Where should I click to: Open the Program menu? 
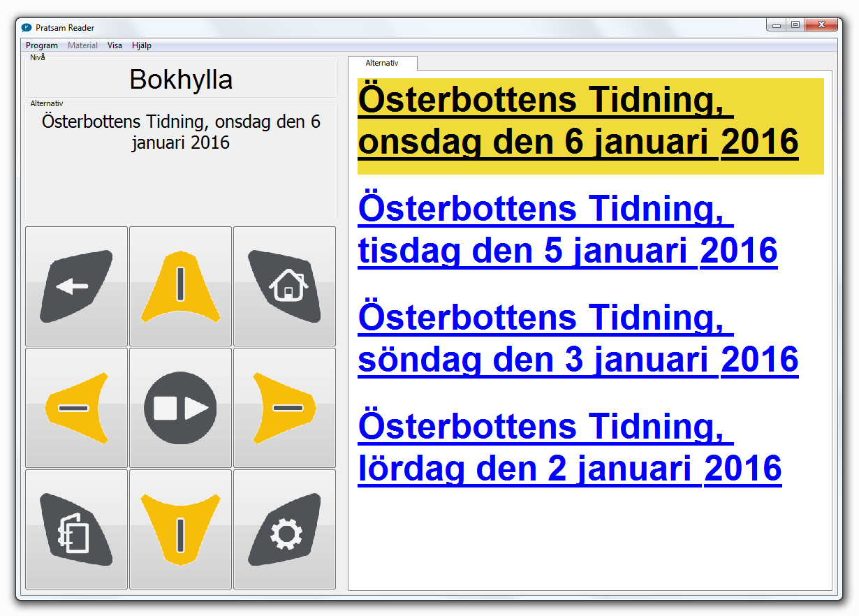point(42,45)
